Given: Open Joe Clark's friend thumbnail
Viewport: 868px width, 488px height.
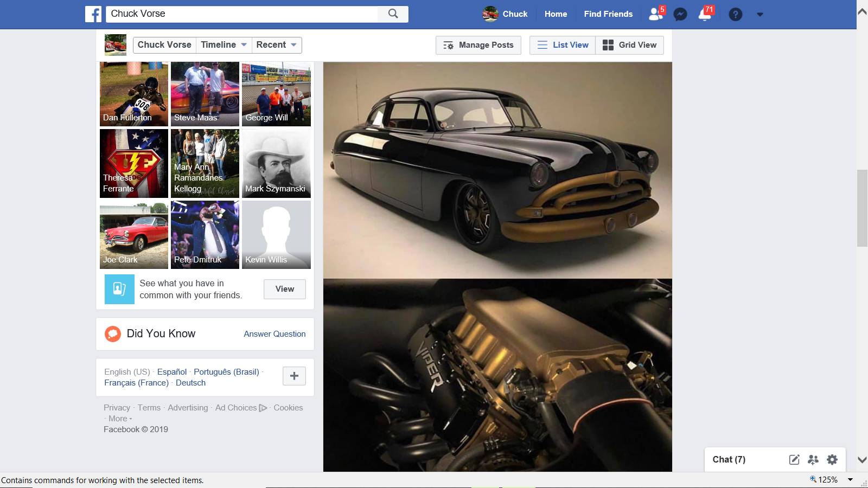Looking at the screenshot, I should 134,235.
